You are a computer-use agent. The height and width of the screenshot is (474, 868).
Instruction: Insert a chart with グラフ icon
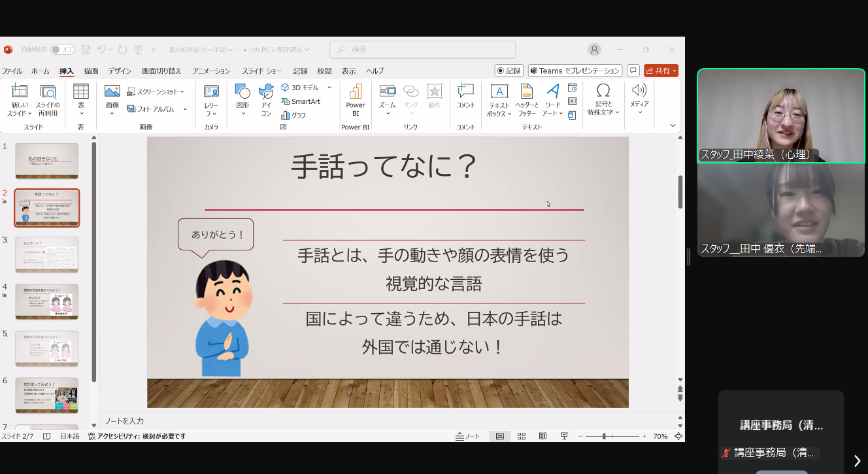[293, 115]
